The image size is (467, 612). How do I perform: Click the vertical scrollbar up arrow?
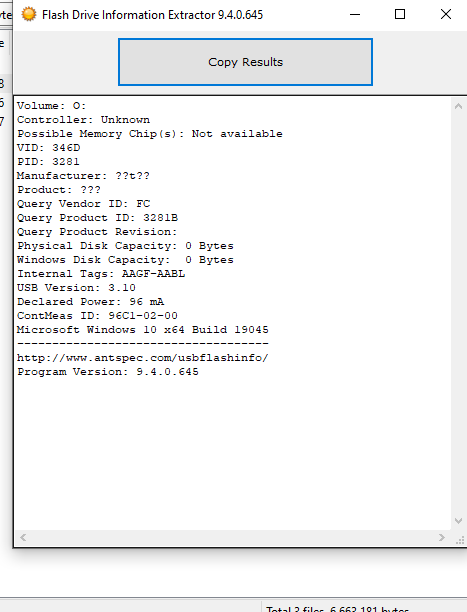pyautogui.click(x=458, y=106)
